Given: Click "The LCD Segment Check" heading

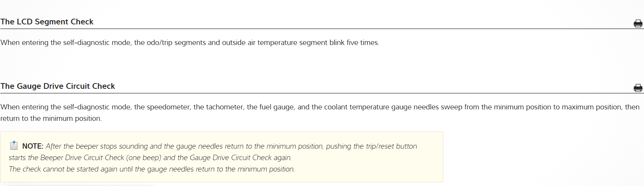Looking at the screenshot, I should point(47,22).
